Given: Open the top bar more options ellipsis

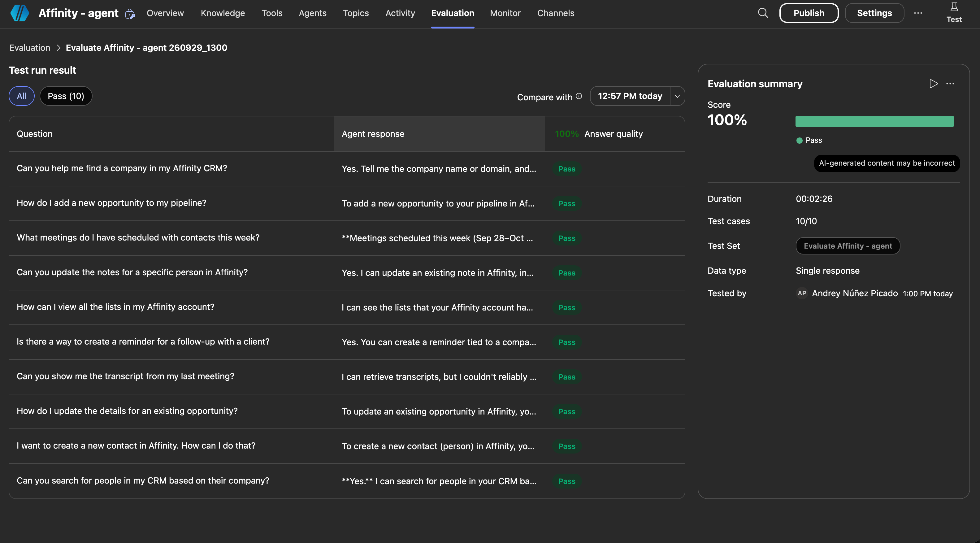Looking at the screenshot, I should [918, 13].
